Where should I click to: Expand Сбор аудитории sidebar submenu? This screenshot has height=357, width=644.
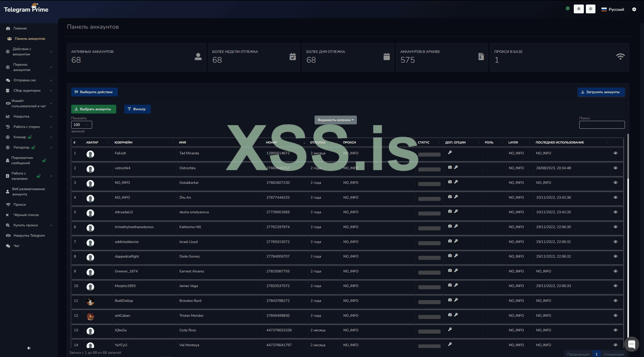27,90
